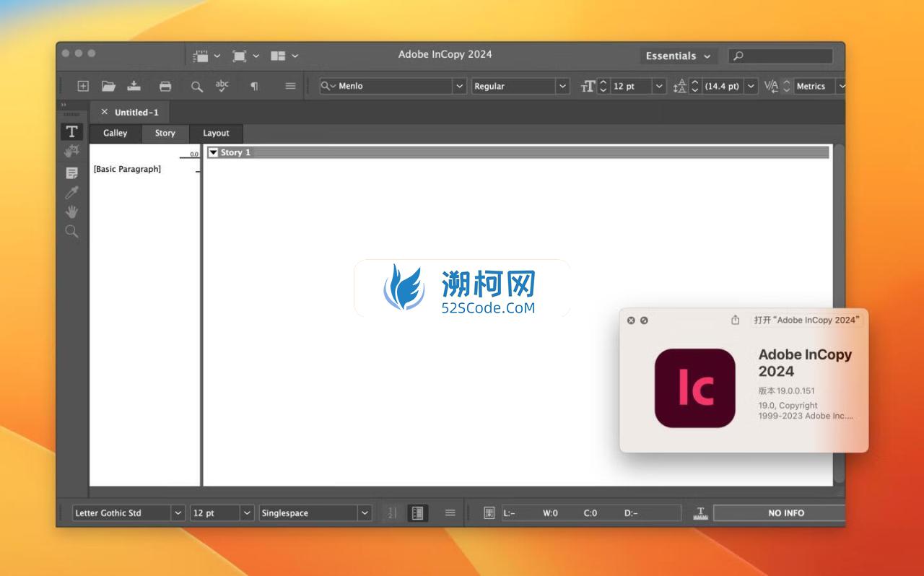924x576 pixels.
Task: Open the bottom bar 12 pt display size dropdown
Action: click(247, 513)
